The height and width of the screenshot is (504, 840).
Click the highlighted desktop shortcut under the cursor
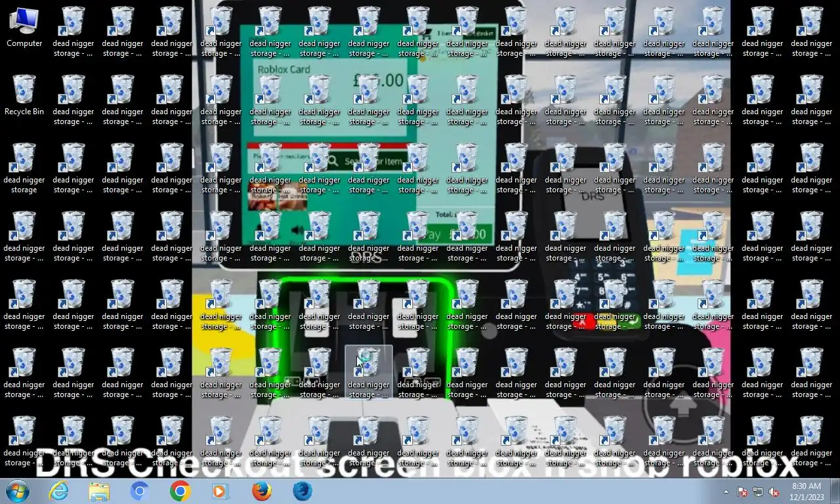coord(369,371)
